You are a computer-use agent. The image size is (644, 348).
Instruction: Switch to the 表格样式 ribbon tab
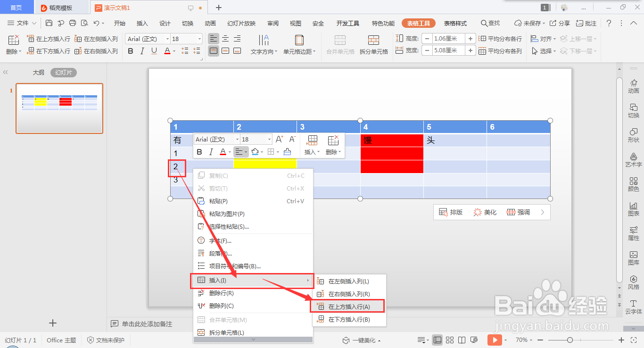pyautogui.click(x=455, y=22)
